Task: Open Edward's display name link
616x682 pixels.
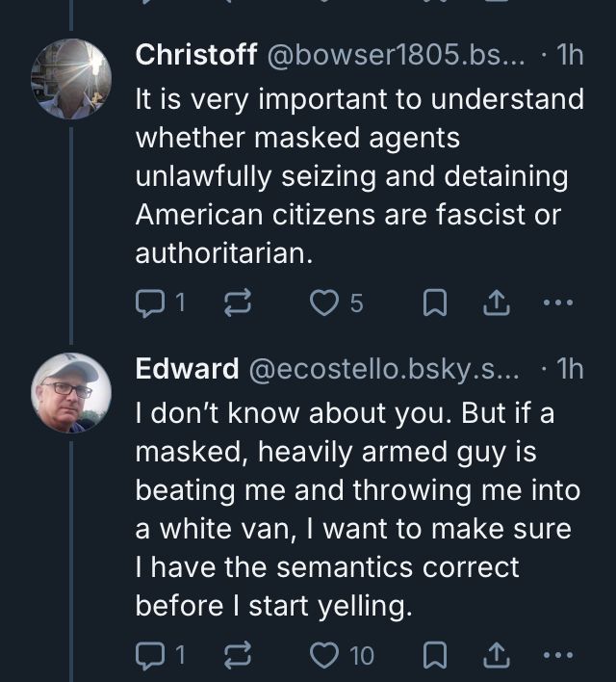Action: pyautogui.click(x=187, y=368)
